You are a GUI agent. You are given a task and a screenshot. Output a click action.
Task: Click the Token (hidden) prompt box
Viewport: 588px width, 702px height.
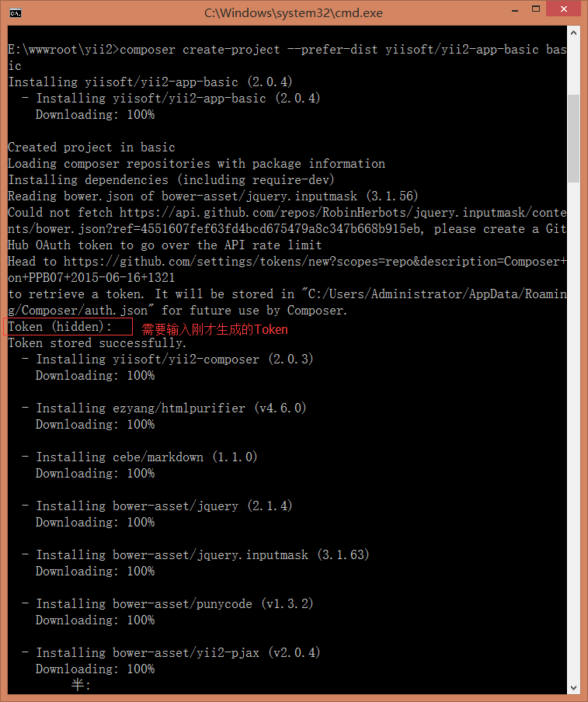pyautogui.click(x=68, y=327)
